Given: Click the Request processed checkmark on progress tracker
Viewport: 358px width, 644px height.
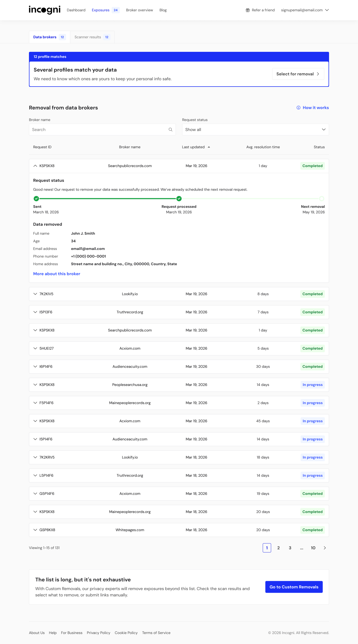Looking at the screenshot, I should pos(179,198).
